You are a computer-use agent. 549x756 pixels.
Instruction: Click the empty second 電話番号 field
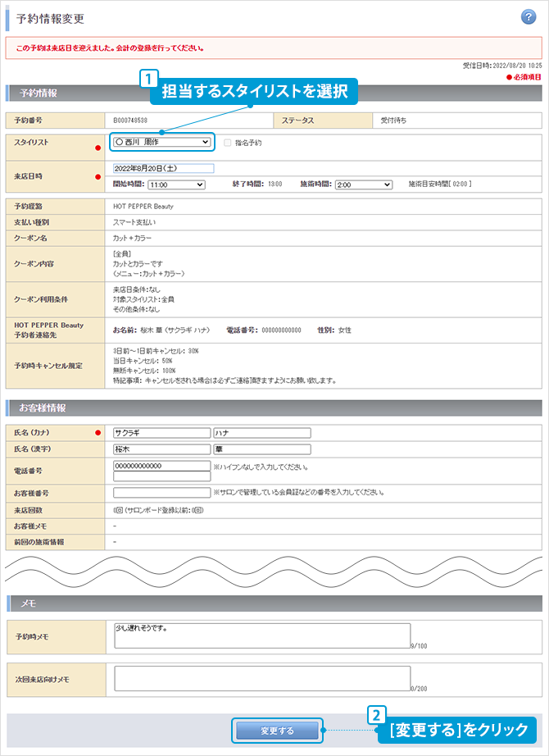tap(161, 476)
